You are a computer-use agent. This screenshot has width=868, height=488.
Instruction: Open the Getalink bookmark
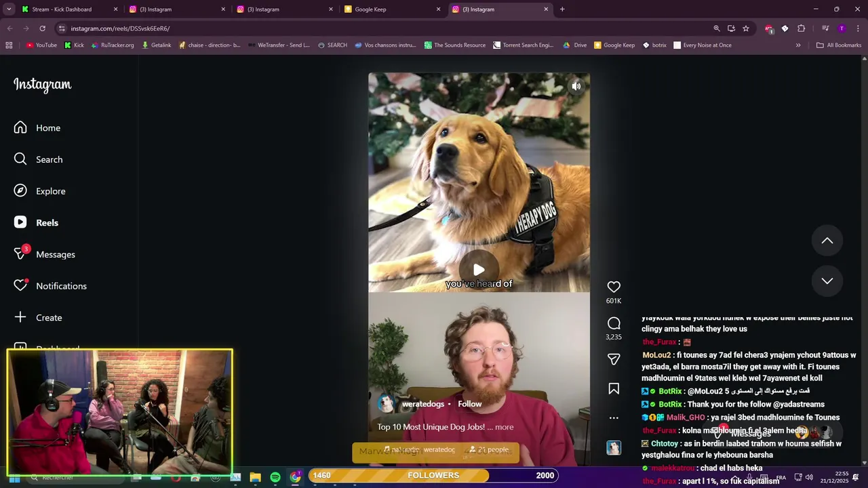tap(156, 45)
